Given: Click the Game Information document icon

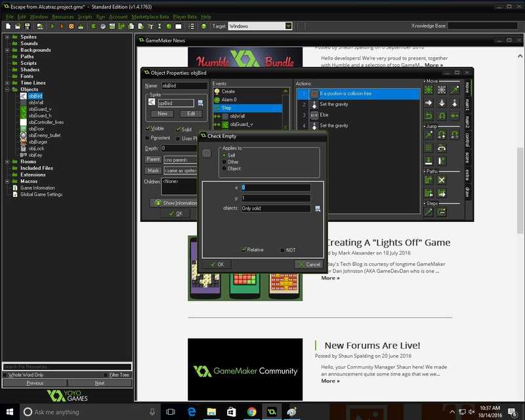Looking at the screenshot, I should pos(15,188).
